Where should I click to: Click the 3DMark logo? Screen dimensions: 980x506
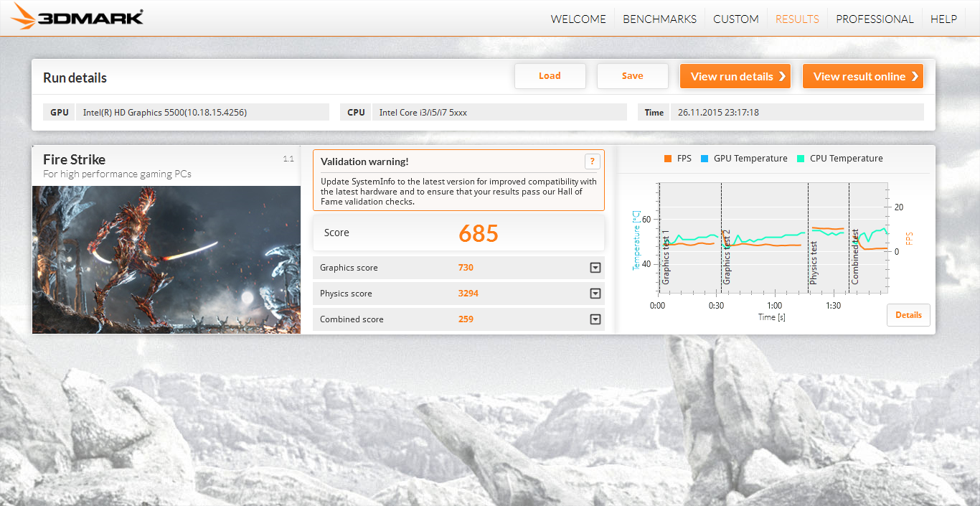click(x=77, y=17)
